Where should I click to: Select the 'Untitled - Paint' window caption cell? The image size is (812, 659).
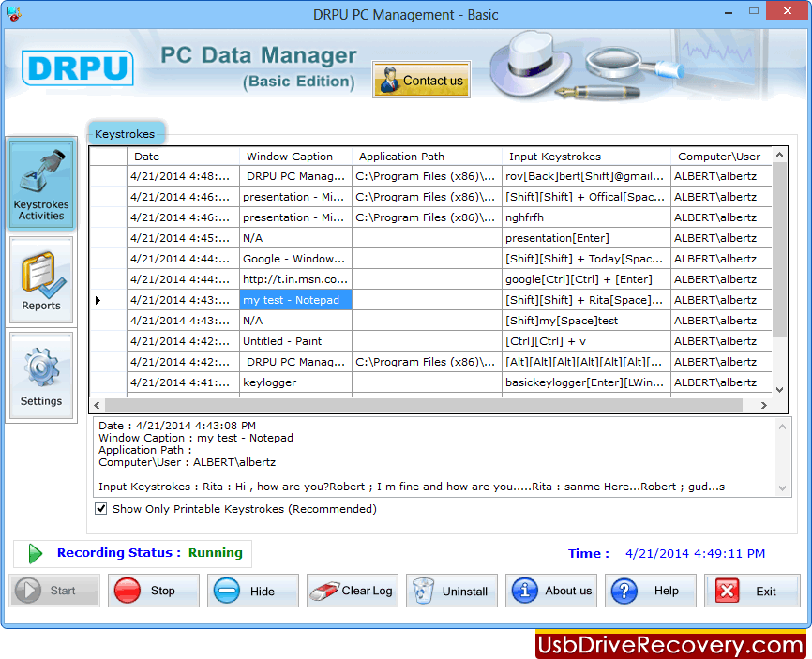click(295, 341)
